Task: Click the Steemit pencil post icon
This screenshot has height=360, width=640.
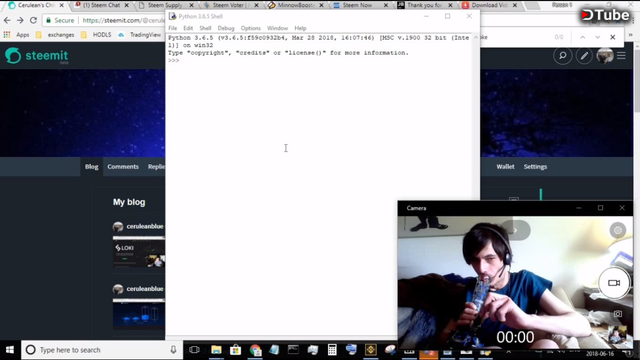Action: [x=584, y=56]
